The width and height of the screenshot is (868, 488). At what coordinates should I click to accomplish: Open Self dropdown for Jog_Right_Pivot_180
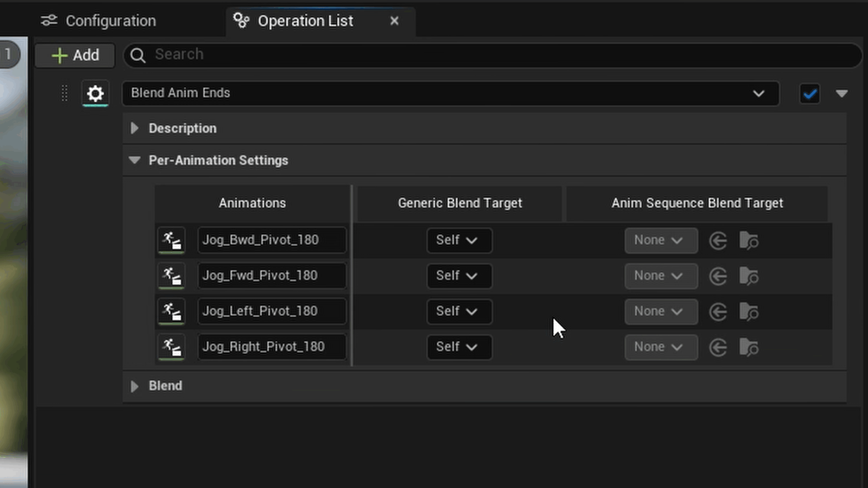tap(459, 347)
